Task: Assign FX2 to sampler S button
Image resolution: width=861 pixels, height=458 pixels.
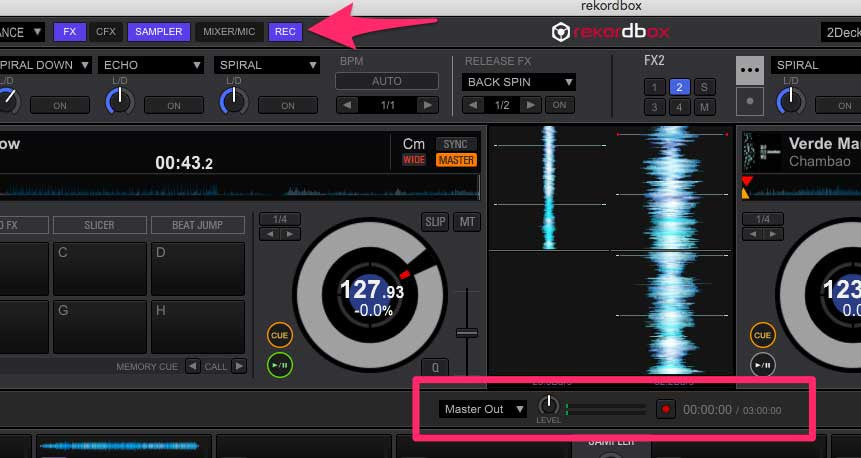Action: click(705, 87)
